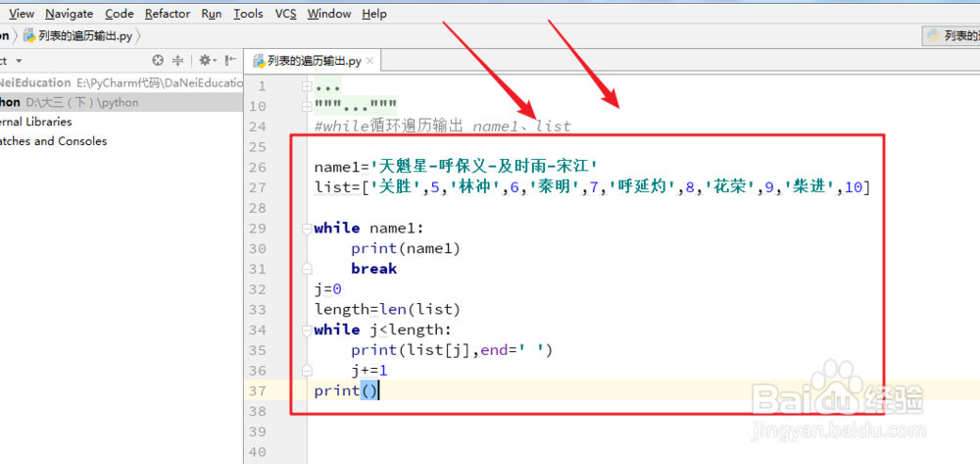
Task: Open the Navigate menu
Action: pos(70,13)
